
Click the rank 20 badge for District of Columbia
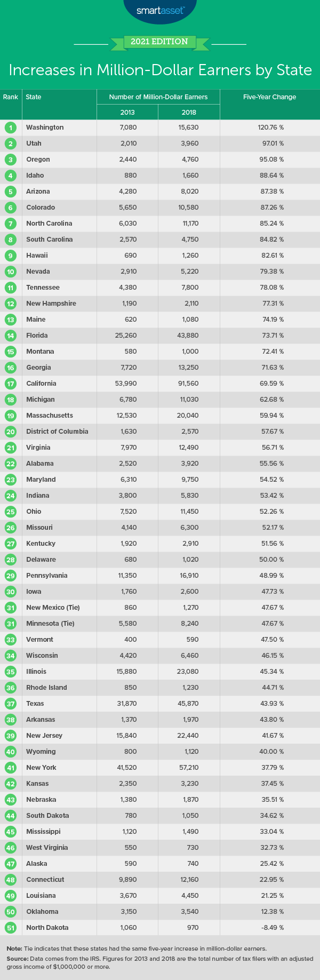[x=11, y=432]
